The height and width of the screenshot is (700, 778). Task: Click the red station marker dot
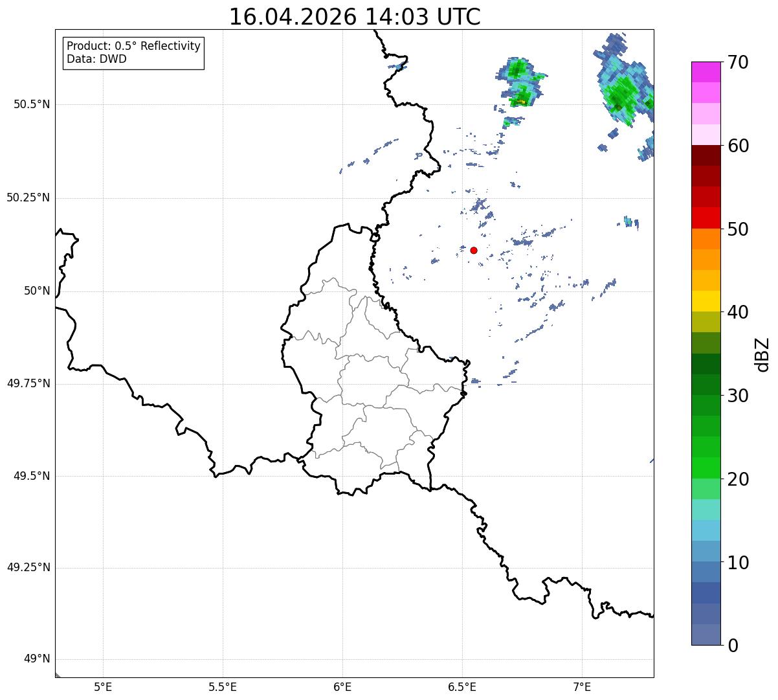point(474,250)
